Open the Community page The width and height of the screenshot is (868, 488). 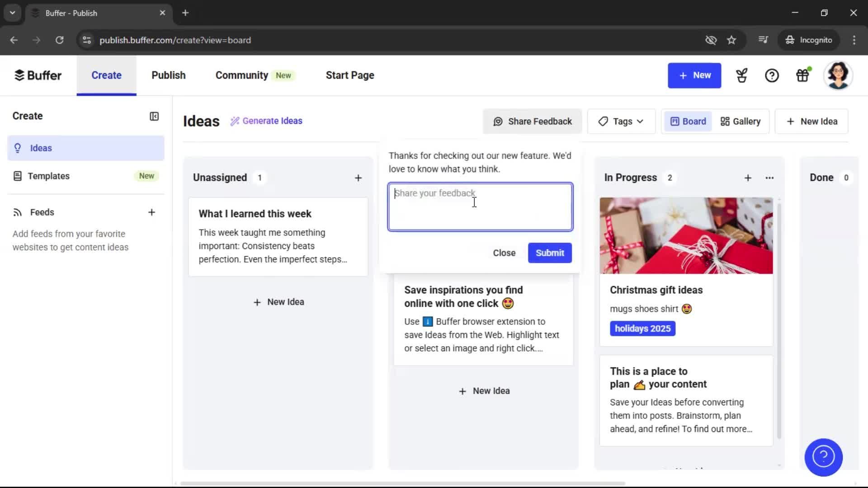point(241,75)
